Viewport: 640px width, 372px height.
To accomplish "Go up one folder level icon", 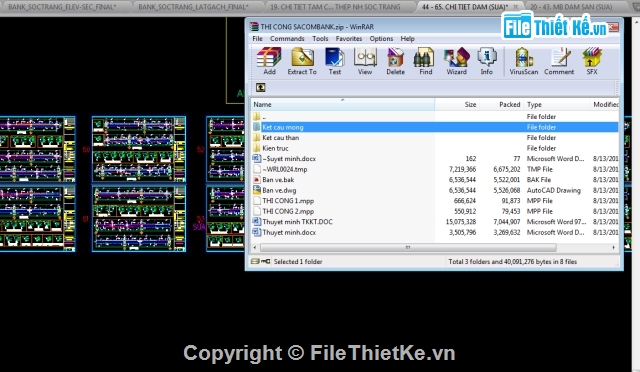I will 260,87.
